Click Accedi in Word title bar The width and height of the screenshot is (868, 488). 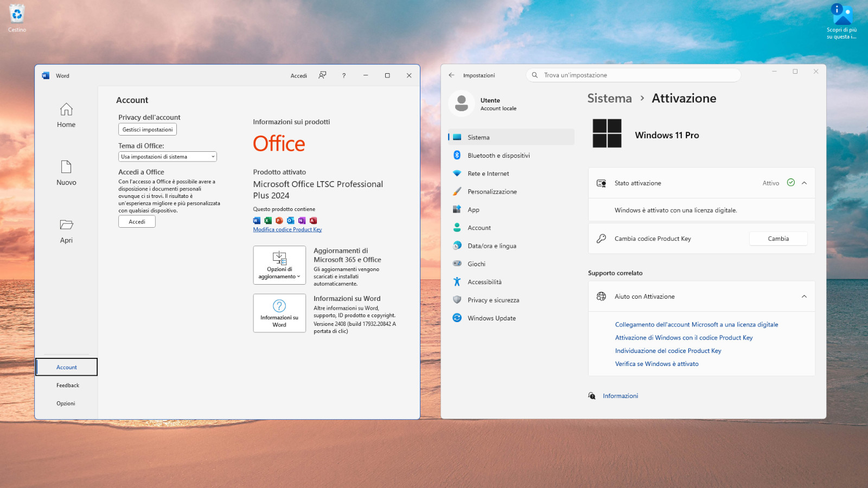tap(298, 76)
